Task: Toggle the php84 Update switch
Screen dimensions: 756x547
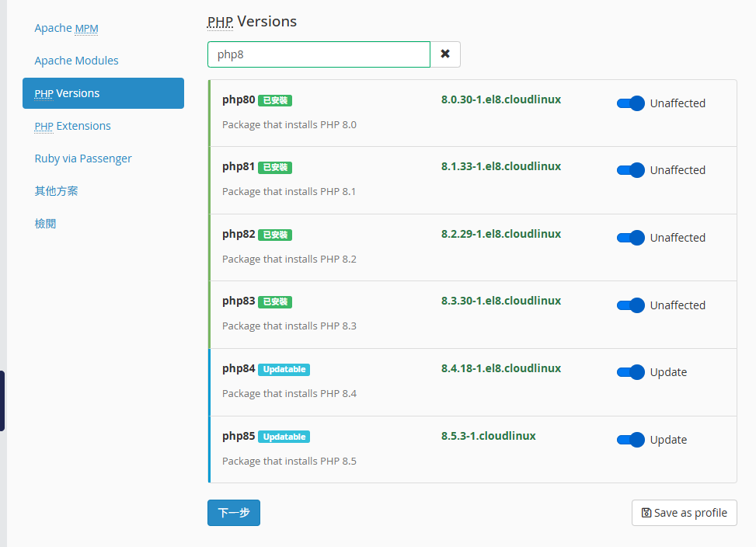Action: coord(630,372)
